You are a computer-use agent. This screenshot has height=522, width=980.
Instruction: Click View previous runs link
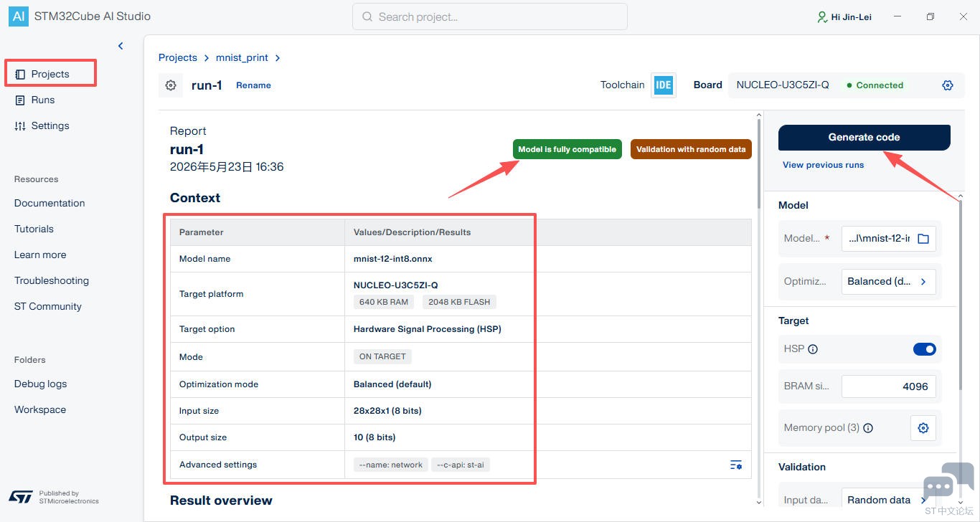[823, 165]
